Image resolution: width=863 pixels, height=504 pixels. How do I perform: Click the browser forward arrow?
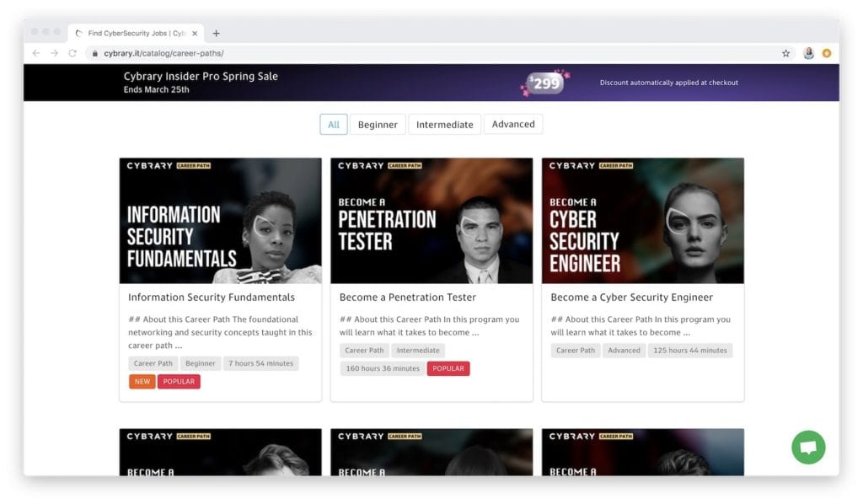click(x=54, y=53)
